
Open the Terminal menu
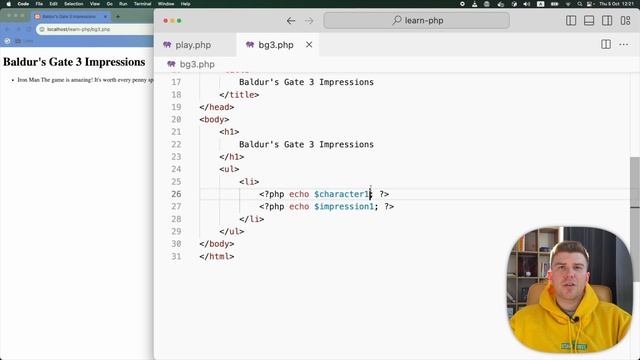142,4
